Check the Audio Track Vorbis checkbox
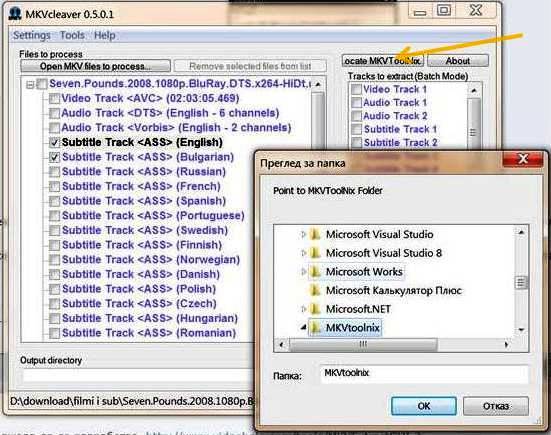The height and width of the screenshot is (435, 551). [x=54, y=128]
